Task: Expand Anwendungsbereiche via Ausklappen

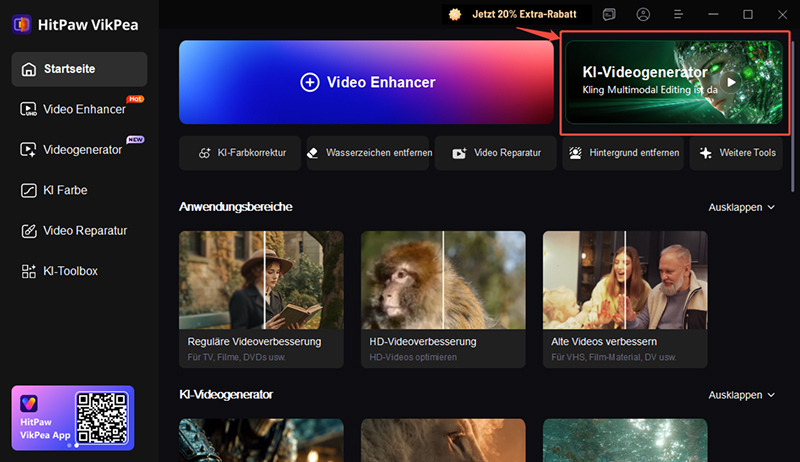Action: pyautogui.click(x=741, y=208)
